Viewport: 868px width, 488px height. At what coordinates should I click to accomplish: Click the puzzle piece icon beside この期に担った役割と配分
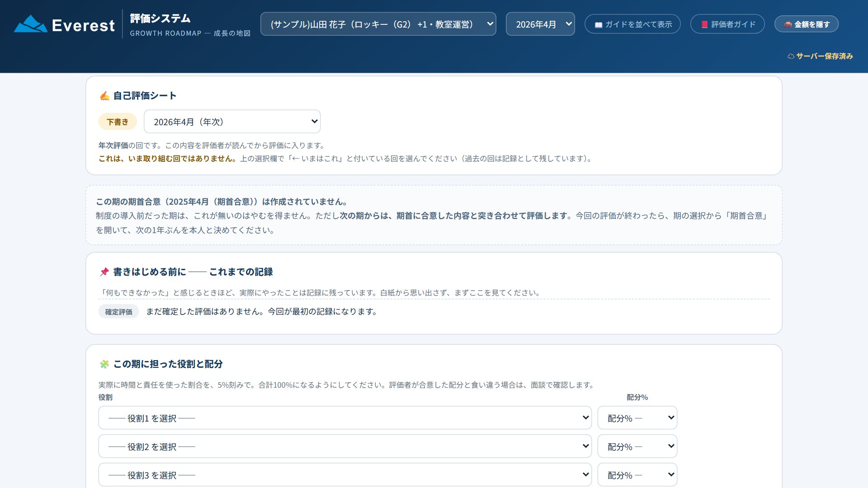[x=104, y=364]
